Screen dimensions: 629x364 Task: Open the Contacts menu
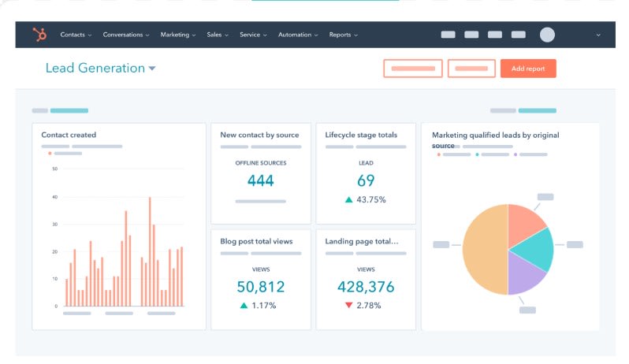coord(76,35)
